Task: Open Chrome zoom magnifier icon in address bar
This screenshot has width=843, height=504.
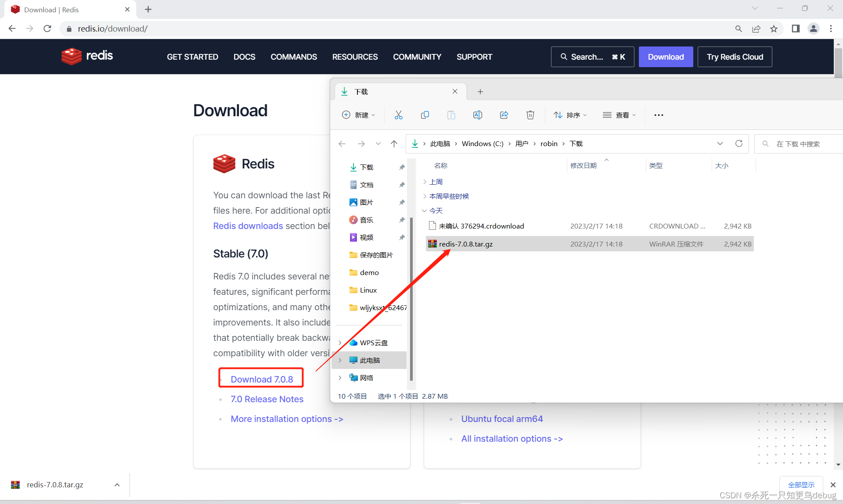Action: [x=739, y=29]
